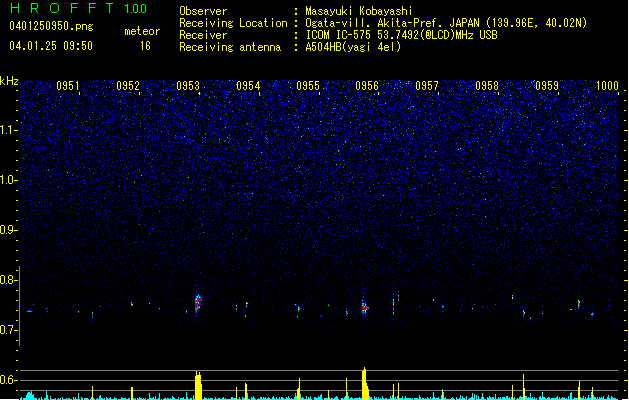This screenshot has width=629, height=400.
Task: Click the 1000 time axis marker
Action: tap(607, 86)
